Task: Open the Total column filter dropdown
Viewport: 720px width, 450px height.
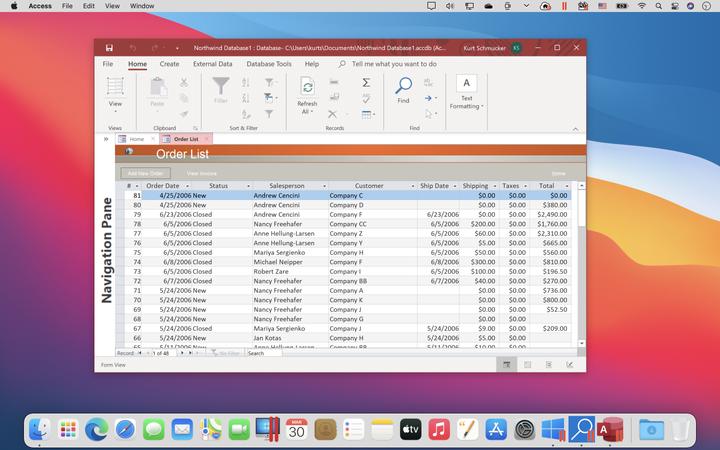Action: coord(567,186)
